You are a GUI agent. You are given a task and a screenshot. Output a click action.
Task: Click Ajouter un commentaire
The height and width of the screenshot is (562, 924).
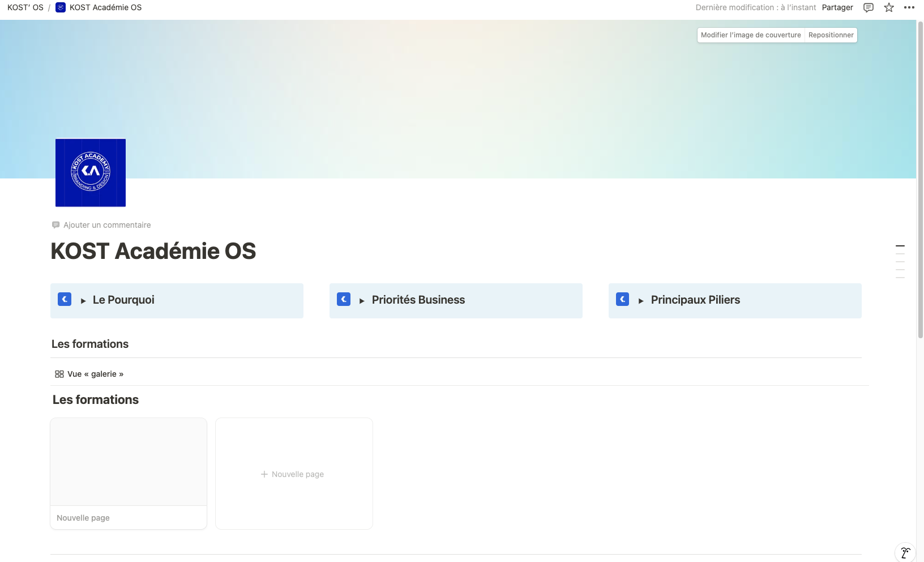(x=101, y=225)
